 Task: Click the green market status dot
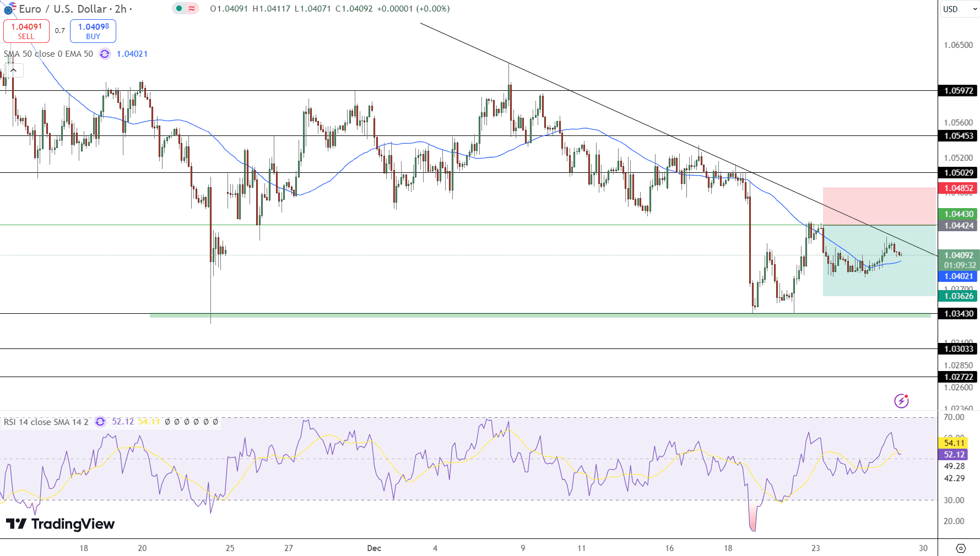(x=179, y=8)
